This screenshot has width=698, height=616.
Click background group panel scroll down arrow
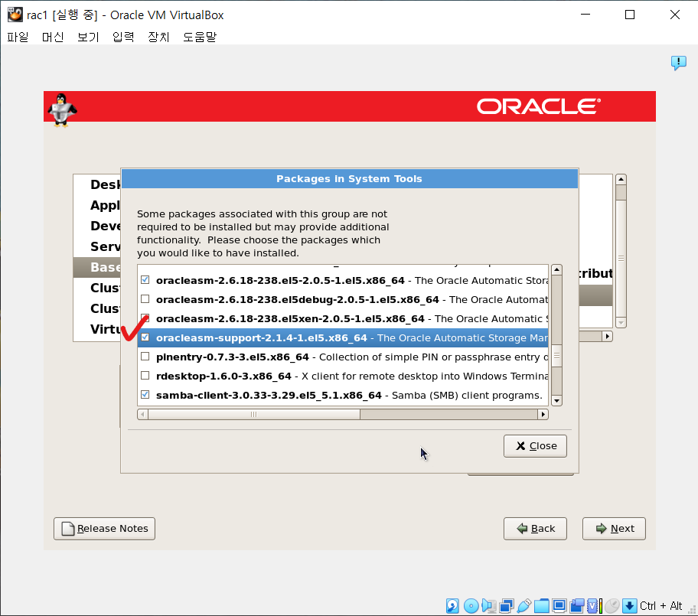point(621,323)
